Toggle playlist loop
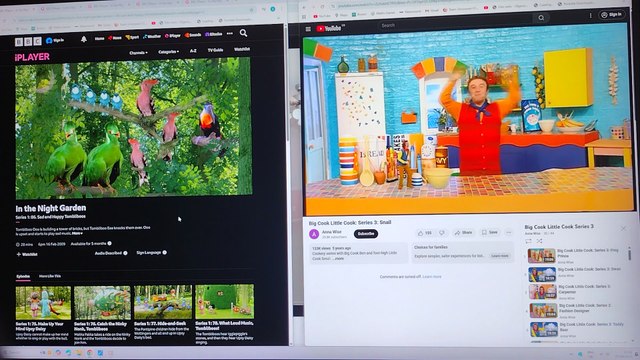This screenshot has width=640, height=360. point(529,241)
